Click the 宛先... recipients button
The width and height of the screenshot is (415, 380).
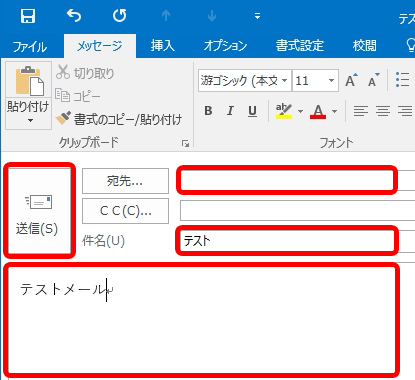click(x=125, y=181)
